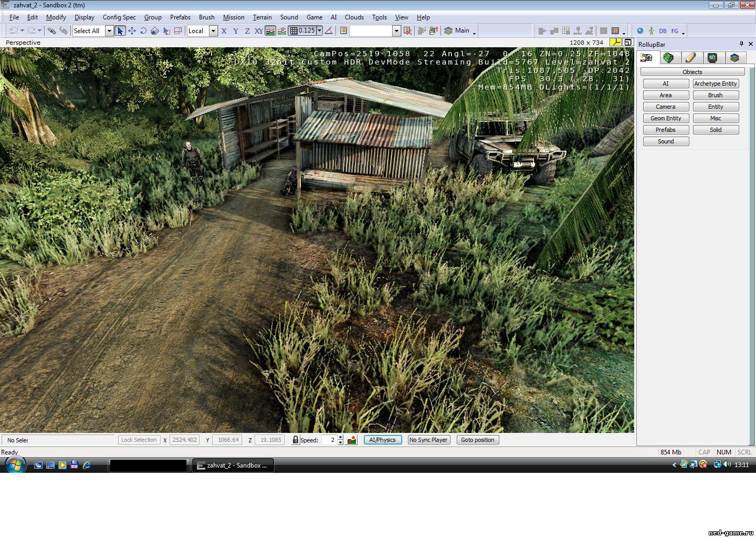The height and width of the screenshot is (538, 756).
Task: Open the FG Flow Graph editor
Action: point(675,31)
